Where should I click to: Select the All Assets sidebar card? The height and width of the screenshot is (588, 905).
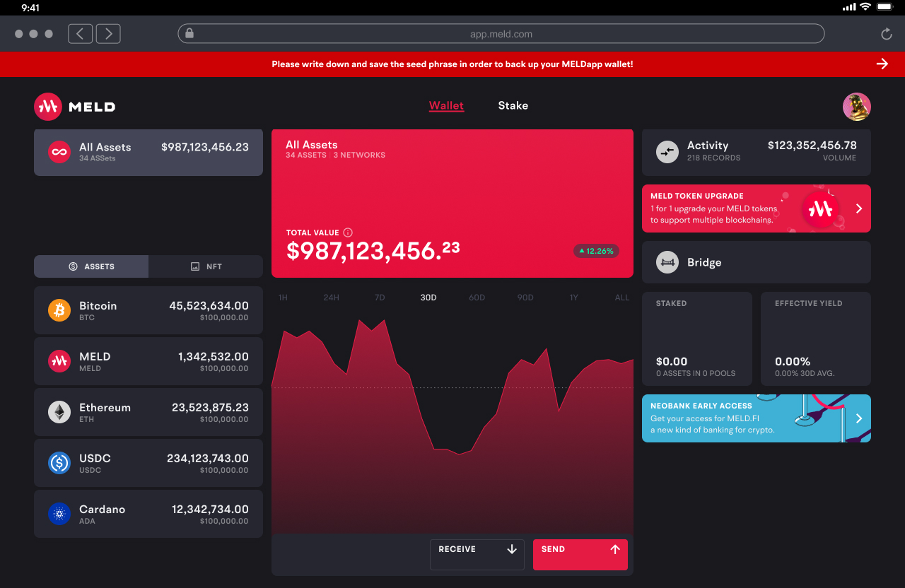pyautogui.click(x=148, y=152)
